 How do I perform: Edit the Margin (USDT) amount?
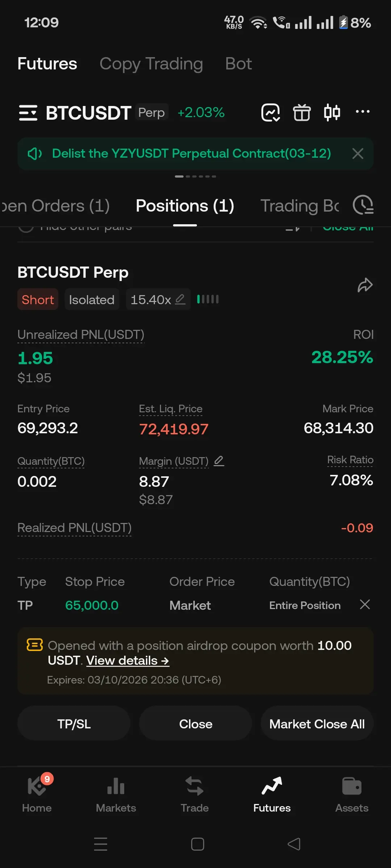(x=219, y=461)
